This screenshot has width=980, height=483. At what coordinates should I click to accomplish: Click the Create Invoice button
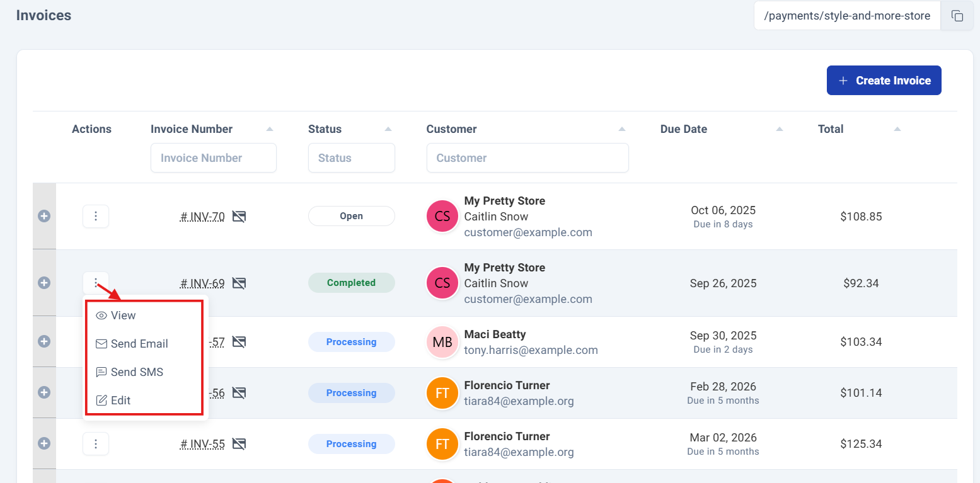click(884, 81)
